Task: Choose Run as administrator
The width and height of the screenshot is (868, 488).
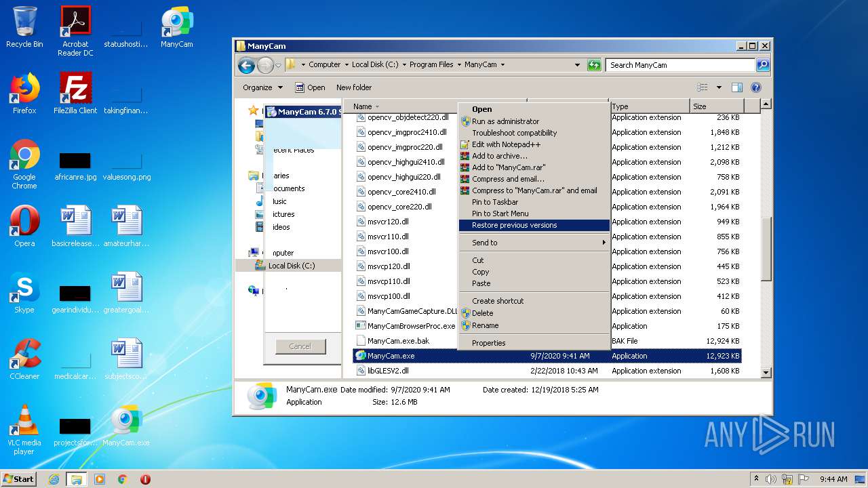Action: 534,121
